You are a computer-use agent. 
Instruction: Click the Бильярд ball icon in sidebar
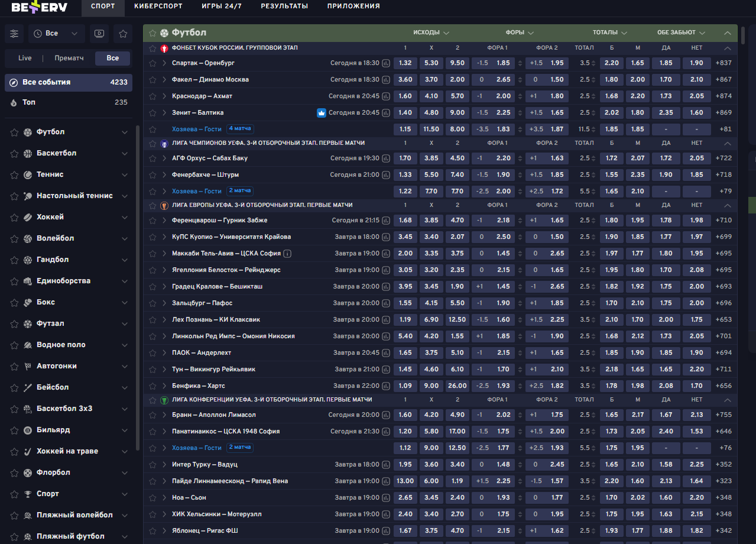[28, 430]
